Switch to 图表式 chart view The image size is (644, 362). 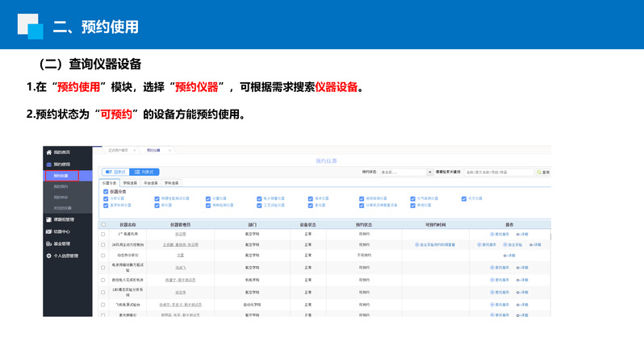point(116,172)
